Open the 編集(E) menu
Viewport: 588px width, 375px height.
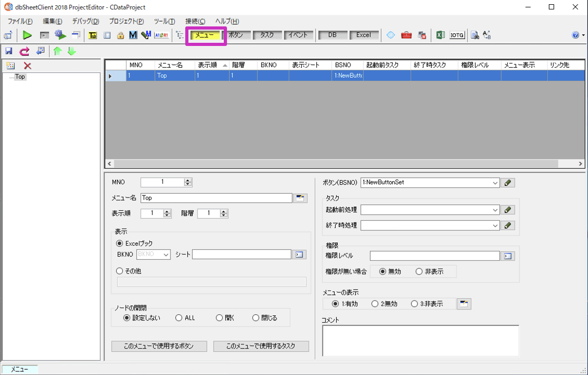tap(52, 22)
